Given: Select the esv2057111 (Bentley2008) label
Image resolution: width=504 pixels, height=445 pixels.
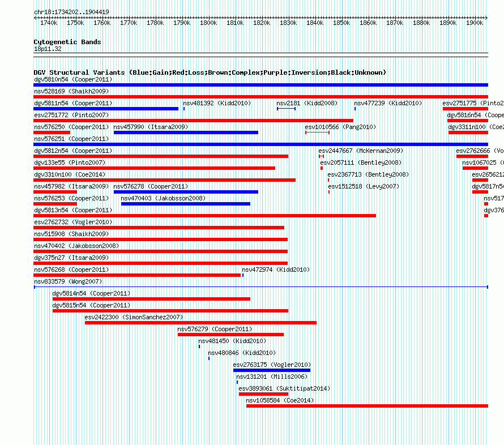Looking at the screenshot, I should click(361, 162).
